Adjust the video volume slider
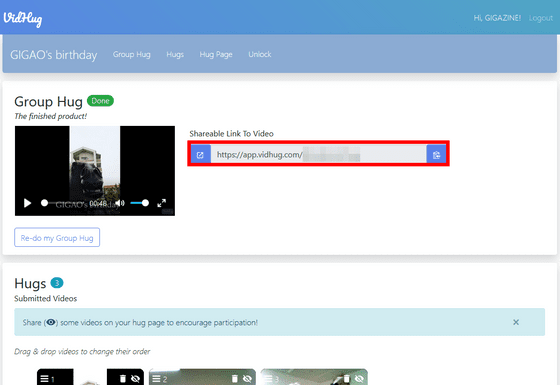 pyautogui.click(x=139, y=203)
